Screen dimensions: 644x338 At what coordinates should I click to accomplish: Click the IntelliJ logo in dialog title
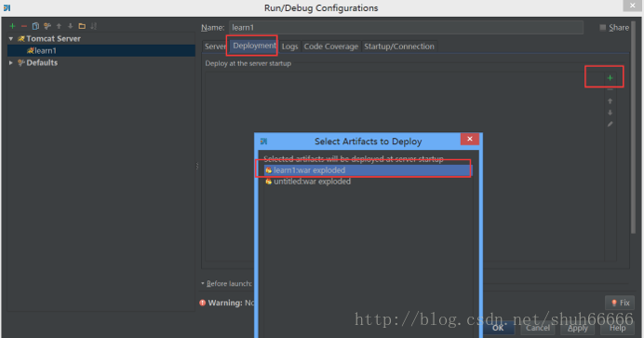(x=263, y=142)
